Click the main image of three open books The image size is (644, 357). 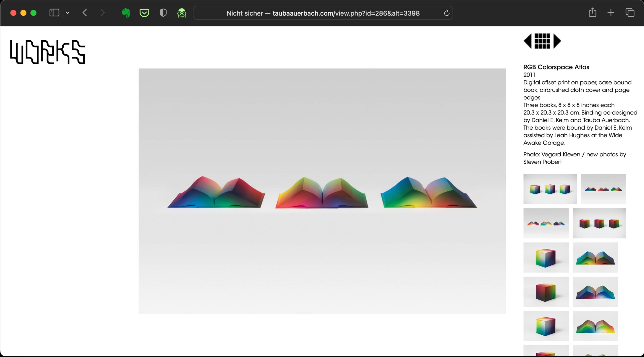[322, 191]
